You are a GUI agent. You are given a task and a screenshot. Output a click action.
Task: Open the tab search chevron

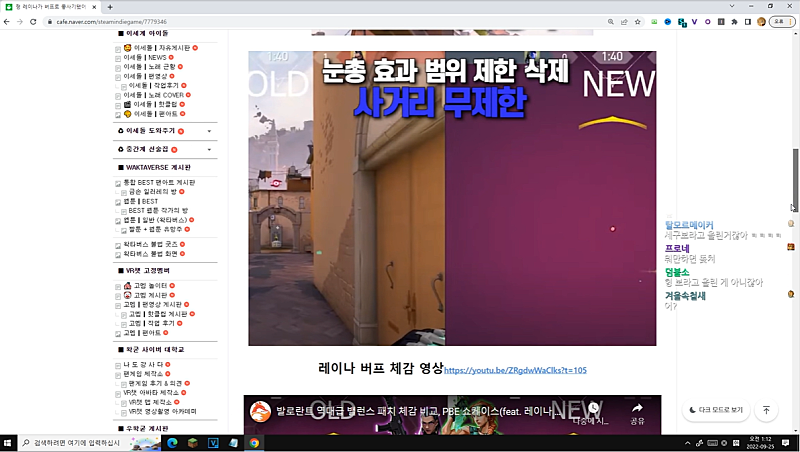tap(732, 6)
